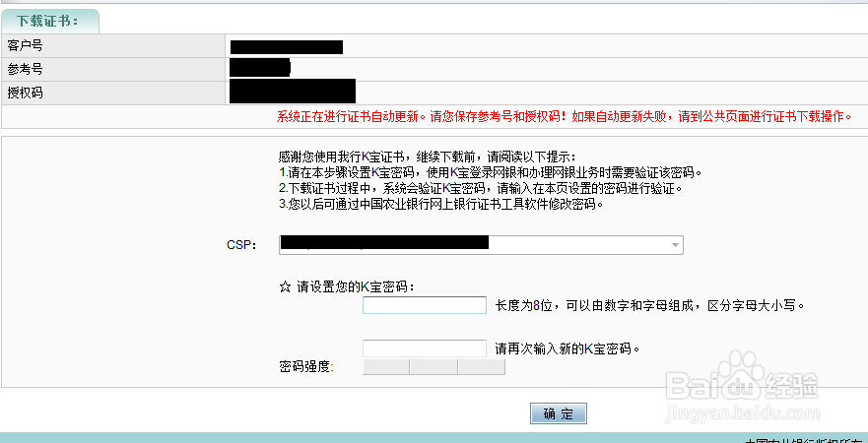Click the 客户号 row label
This screenshot has width=868, height=443.
pos(25,45)
